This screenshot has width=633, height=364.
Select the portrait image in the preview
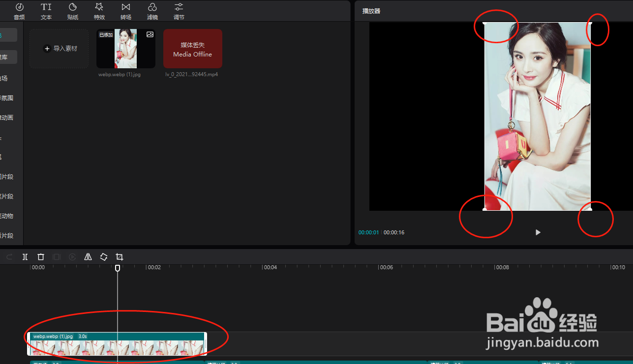tap(538, 116)
